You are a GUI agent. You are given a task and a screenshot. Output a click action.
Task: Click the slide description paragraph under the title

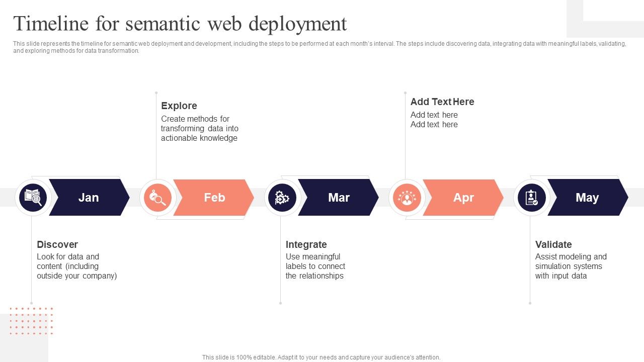(x=319, y=47)
